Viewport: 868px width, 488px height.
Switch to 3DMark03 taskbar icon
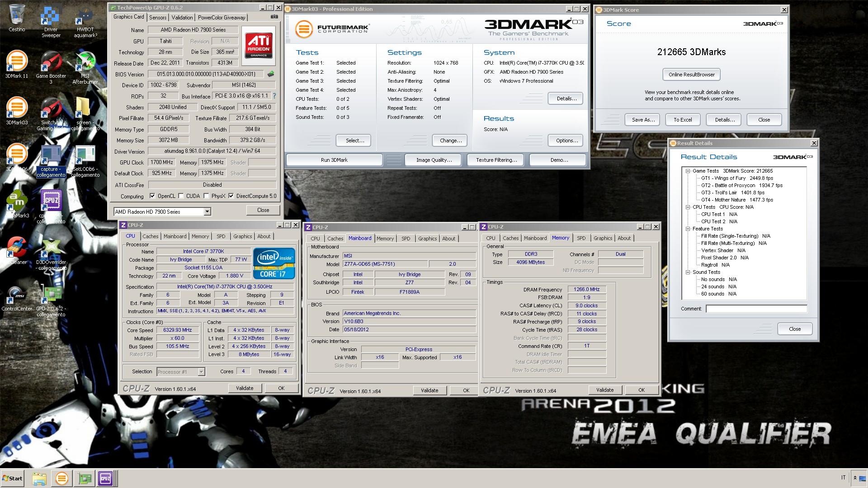coord(62,479)
